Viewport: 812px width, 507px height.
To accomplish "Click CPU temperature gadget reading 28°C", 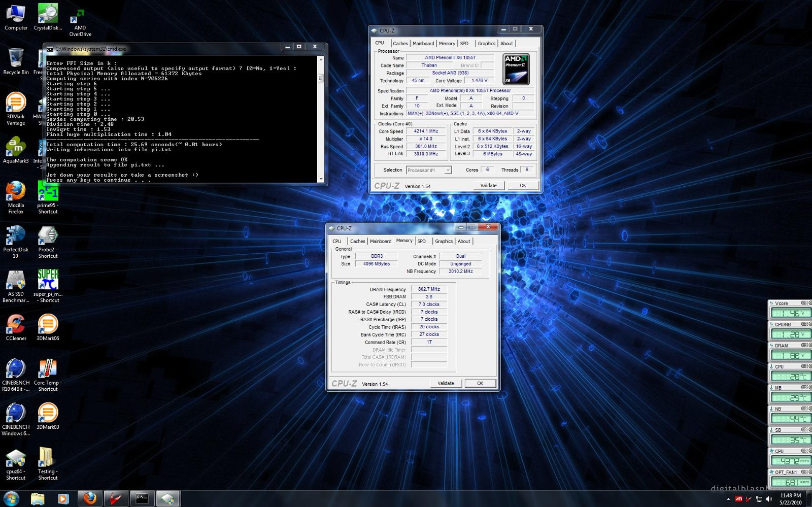I will [791, 377].
